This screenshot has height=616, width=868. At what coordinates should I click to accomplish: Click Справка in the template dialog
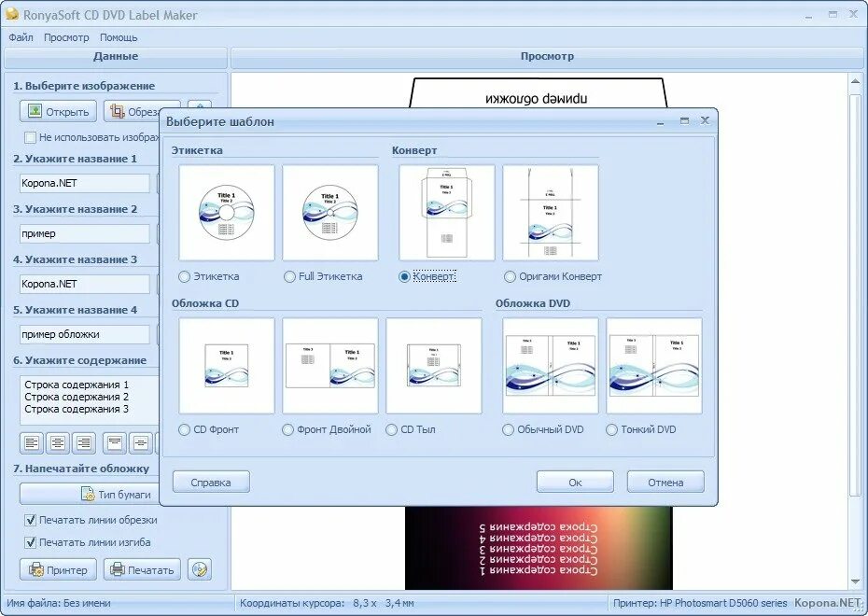[x=210, y=481]
